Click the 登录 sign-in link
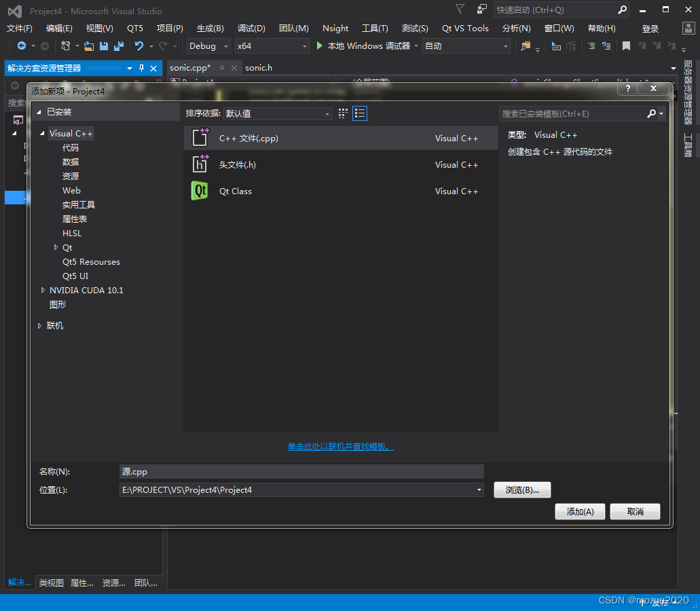Viewport: 700px width, 611px height. (x=650, y=29)
